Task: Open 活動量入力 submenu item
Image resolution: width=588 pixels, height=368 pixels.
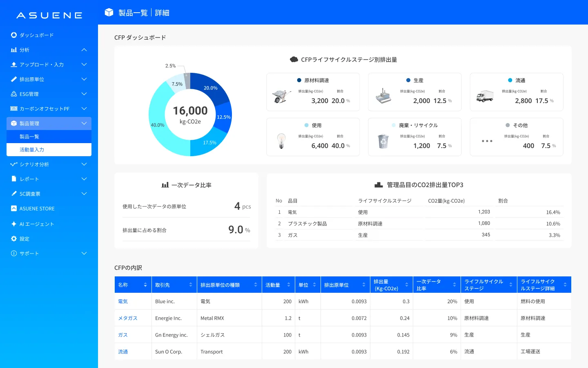Action: [x=32, y=150]
